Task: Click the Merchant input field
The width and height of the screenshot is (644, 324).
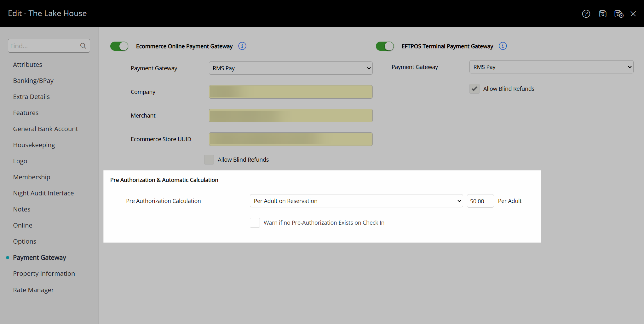Action: [x=290, y=115]
